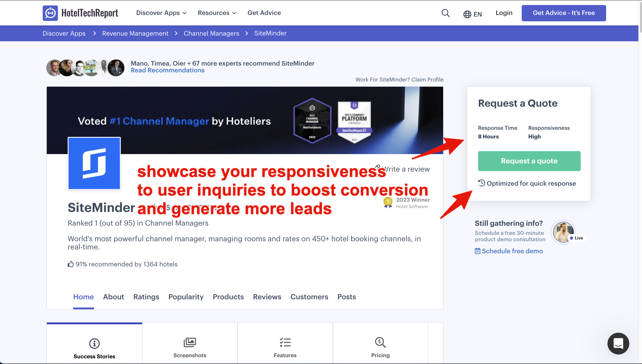This screenshot has width=642, height=364.
Task: Go to Channel Managers breadcrumb
Action: click(x=211, y=33)
